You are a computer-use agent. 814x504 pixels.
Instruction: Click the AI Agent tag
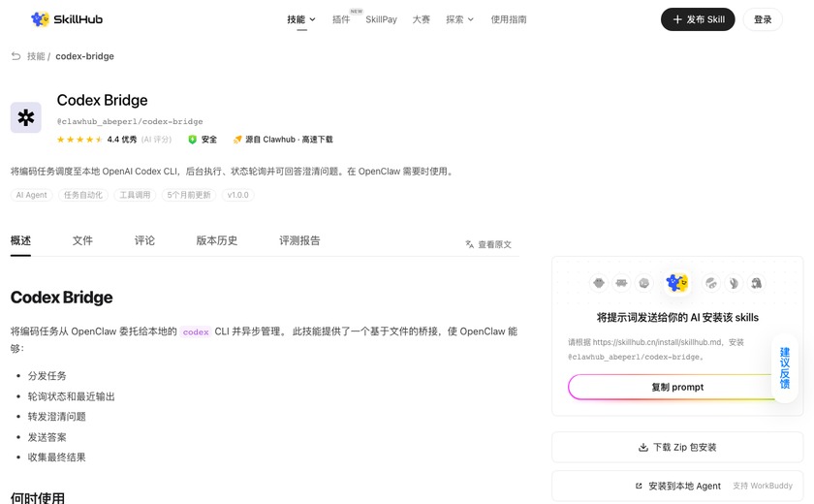click(31, 195)
